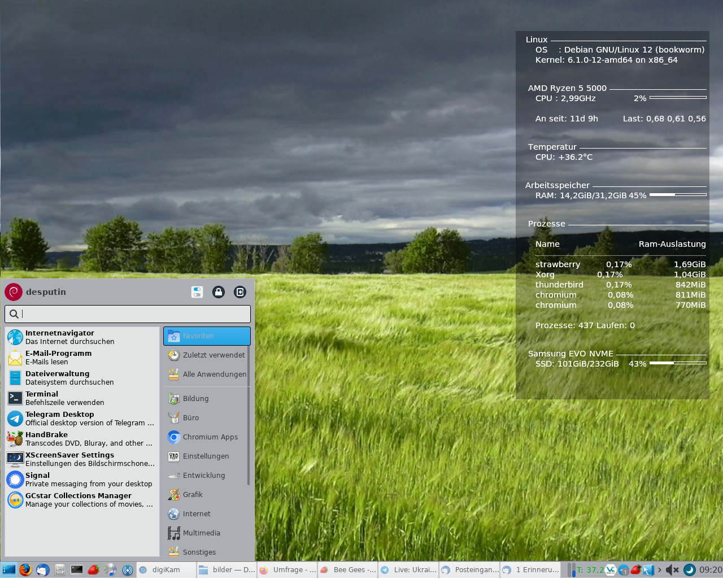Click the SSD usage bar in Conky

(678, 363)
